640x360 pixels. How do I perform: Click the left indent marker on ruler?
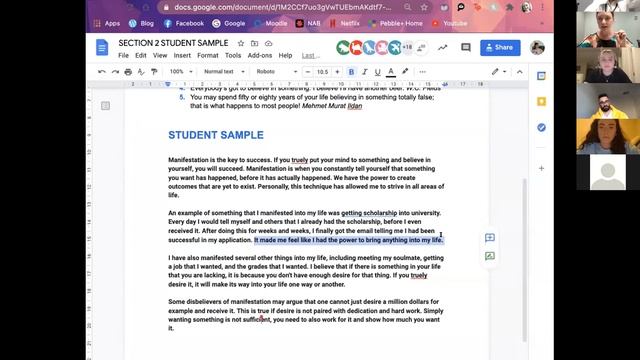(168, 84)
